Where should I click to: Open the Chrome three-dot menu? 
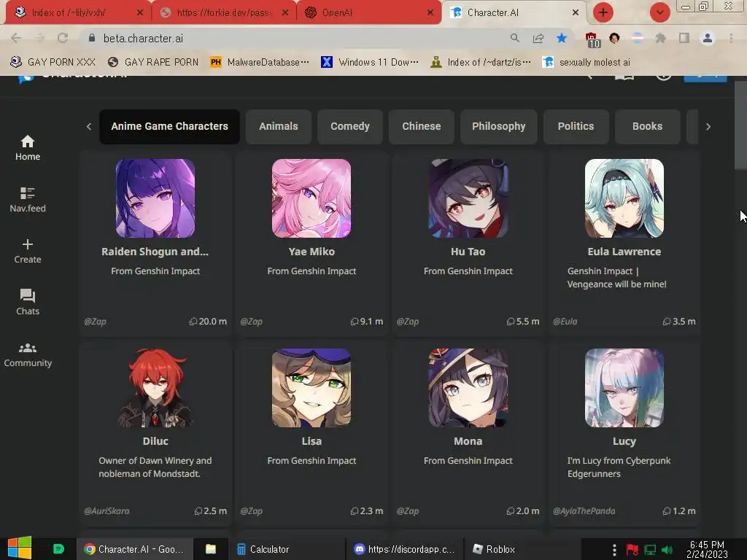tap(731, 38)
